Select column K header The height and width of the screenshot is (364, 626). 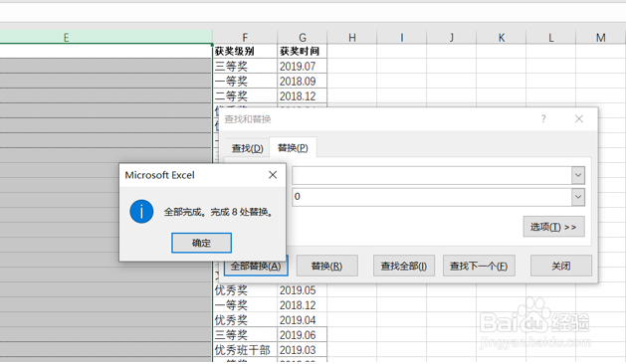click(x=501, y=37)
